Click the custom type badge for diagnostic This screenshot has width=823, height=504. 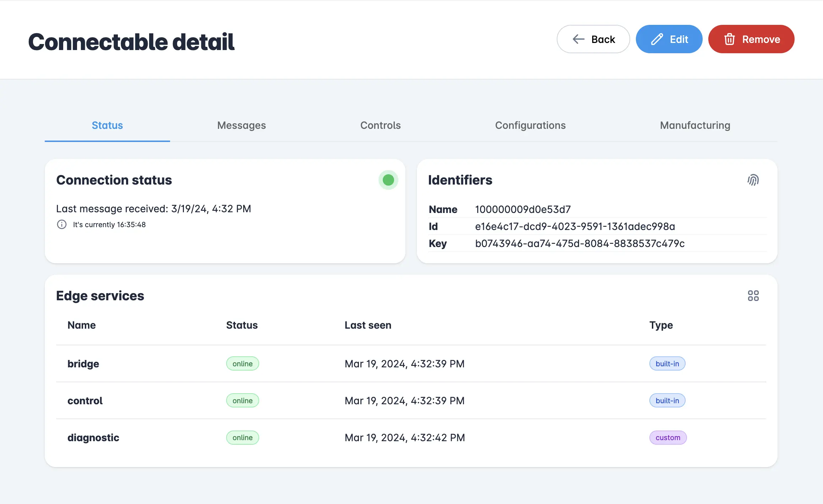coord(667,437)
